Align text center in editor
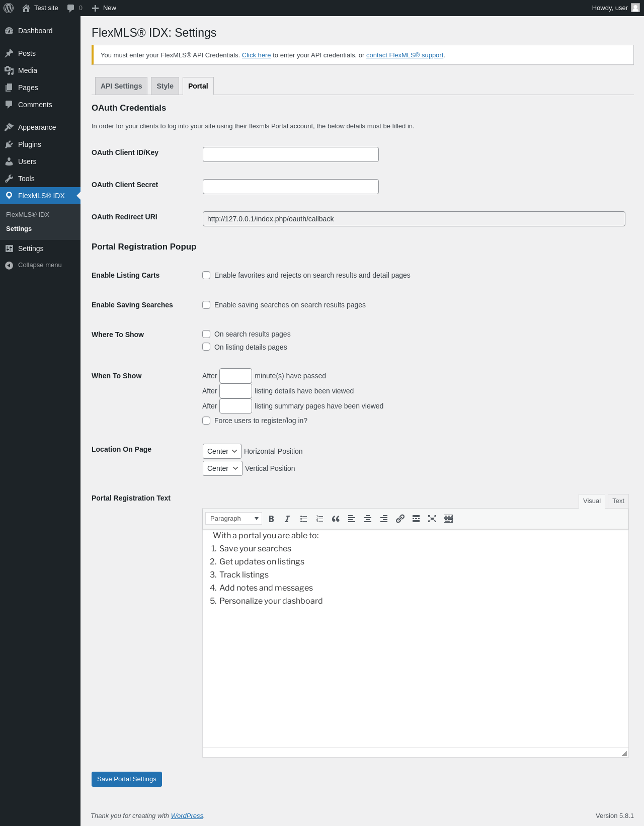The width and height of the screenshot is (644, 826). pyautogui.click(x=368, y=519)
